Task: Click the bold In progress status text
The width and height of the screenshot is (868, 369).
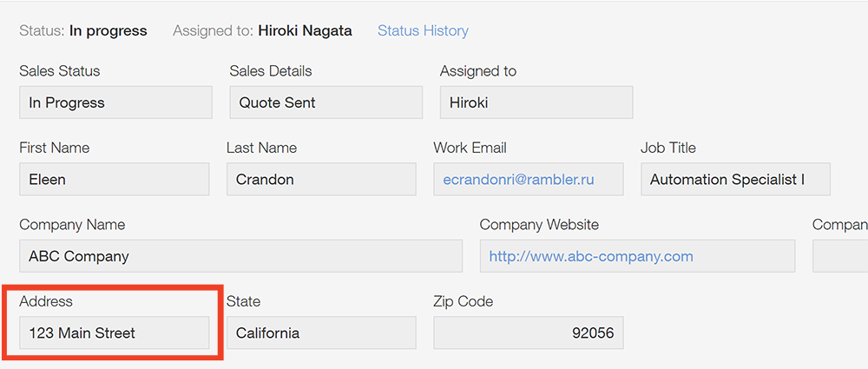Action: click(108, 30)
